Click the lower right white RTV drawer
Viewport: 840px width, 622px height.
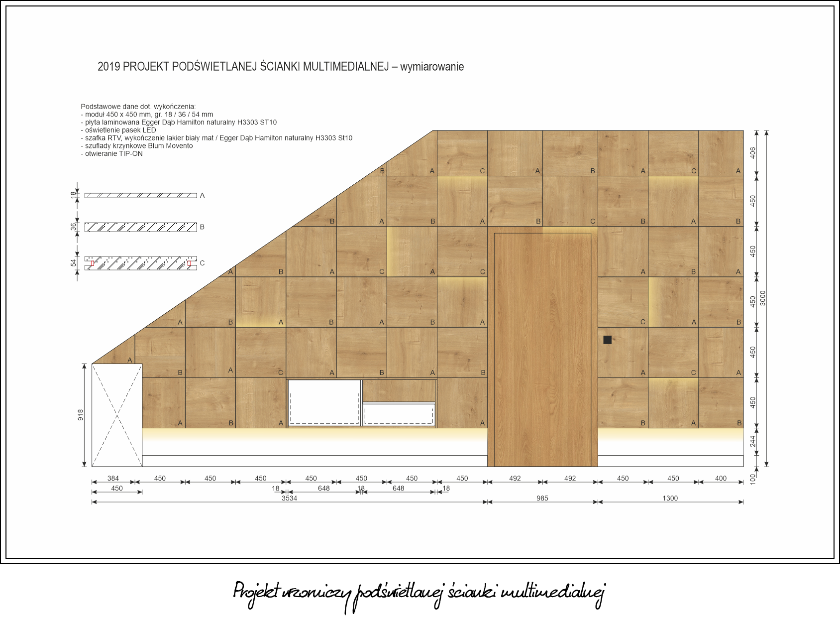(x=399, y=414)
